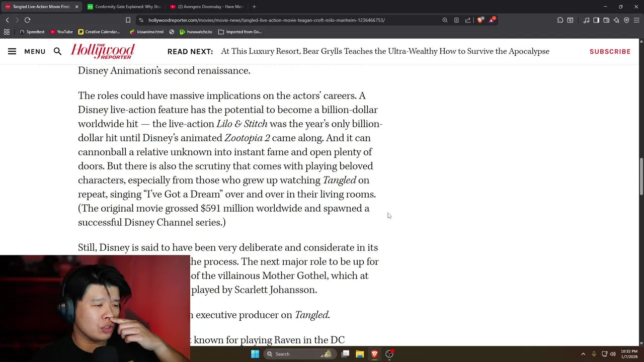This screenshot has width=644, height=362.
Task: Open Task View on the taskbar
Action: click(346, 354)
